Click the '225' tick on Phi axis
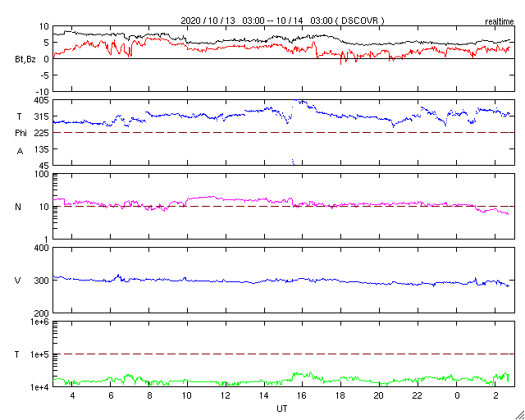 tap(43, 133)
